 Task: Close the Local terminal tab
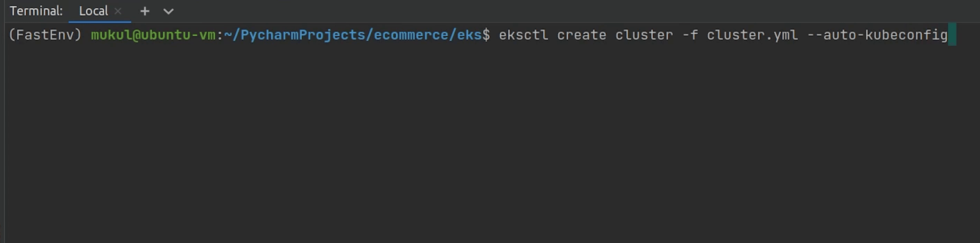118,11
